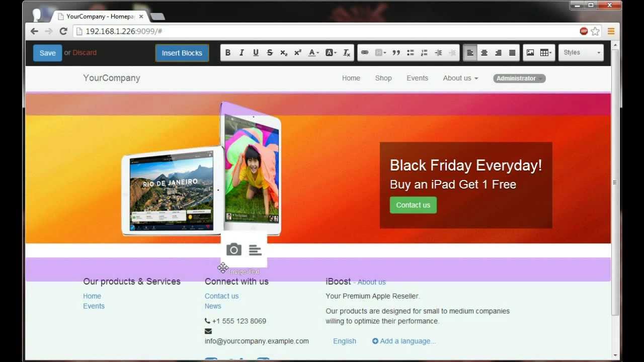Click the iPad banner image
This screenshot has height=362, width=644.
201,168
